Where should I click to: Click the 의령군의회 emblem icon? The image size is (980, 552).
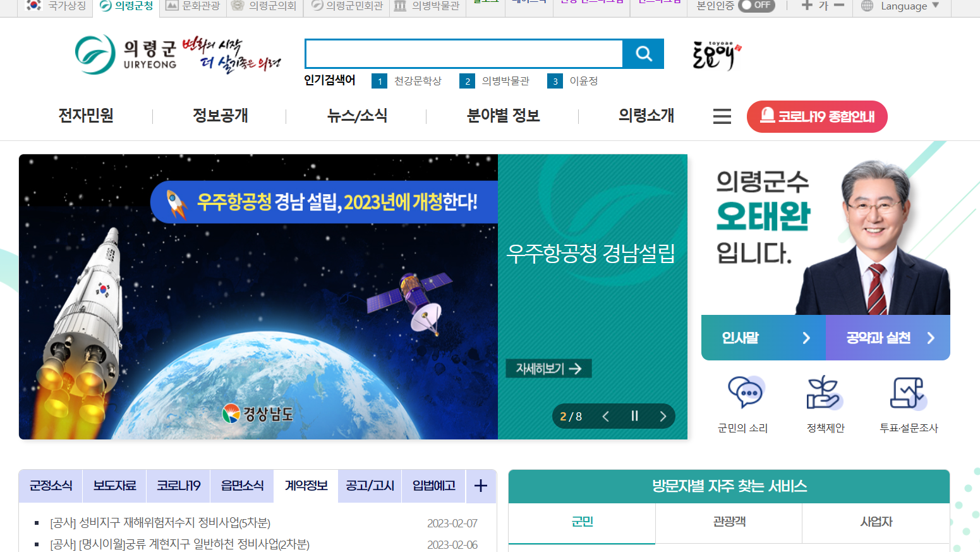pos(236,6)
